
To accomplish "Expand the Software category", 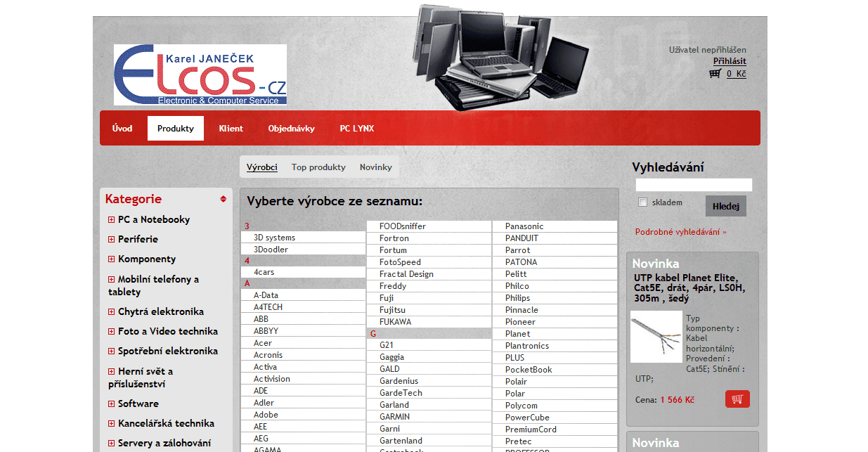I will point(111,403).
